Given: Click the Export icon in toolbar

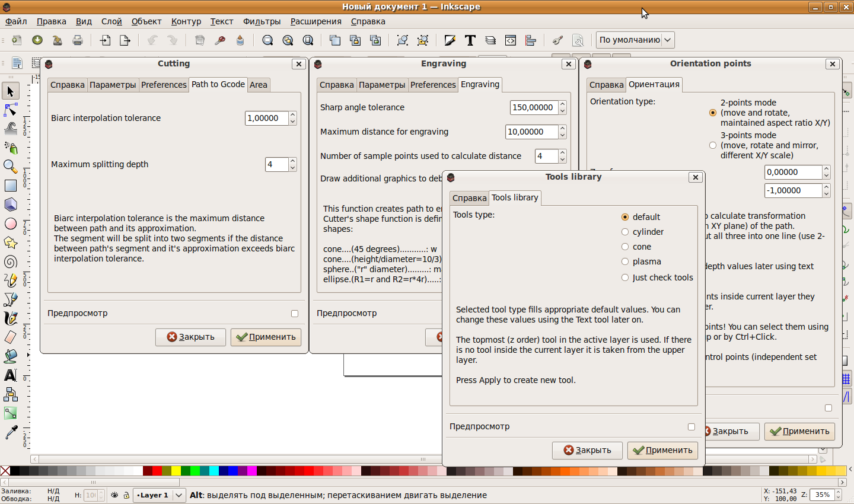Looking at the screenshot, I should [x=125, y=40].
